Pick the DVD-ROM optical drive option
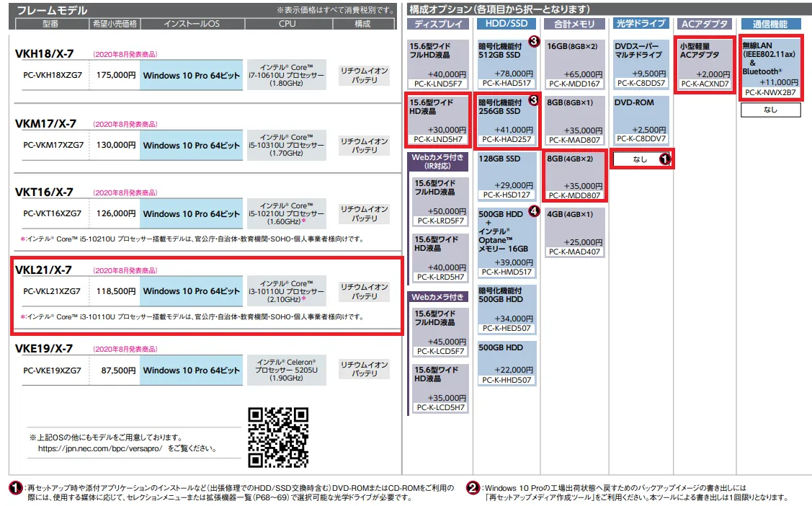The height and width of the screenshot is (506, 812). 641,120
